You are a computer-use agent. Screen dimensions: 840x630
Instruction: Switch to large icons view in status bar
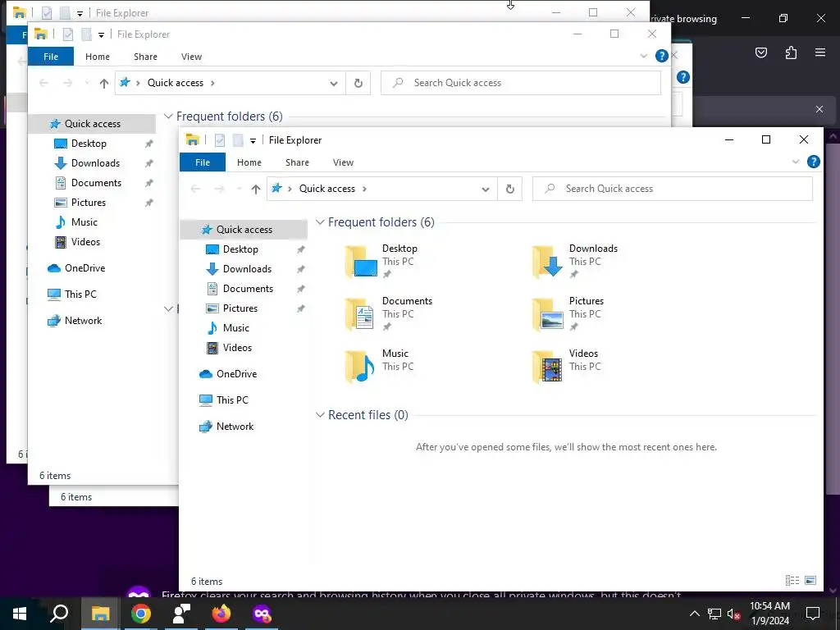click(x=810, y=580)
